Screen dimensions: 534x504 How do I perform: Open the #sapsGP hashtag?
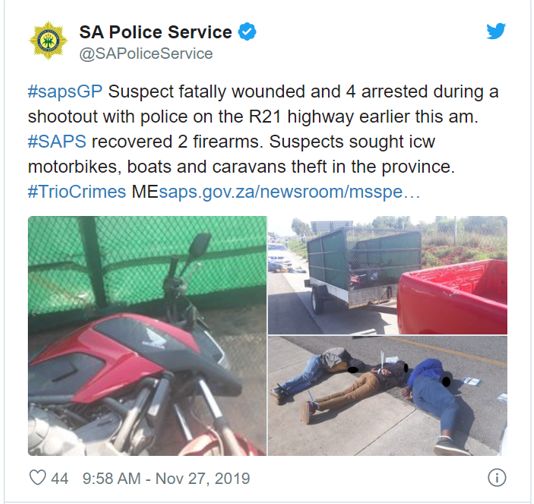65,92
